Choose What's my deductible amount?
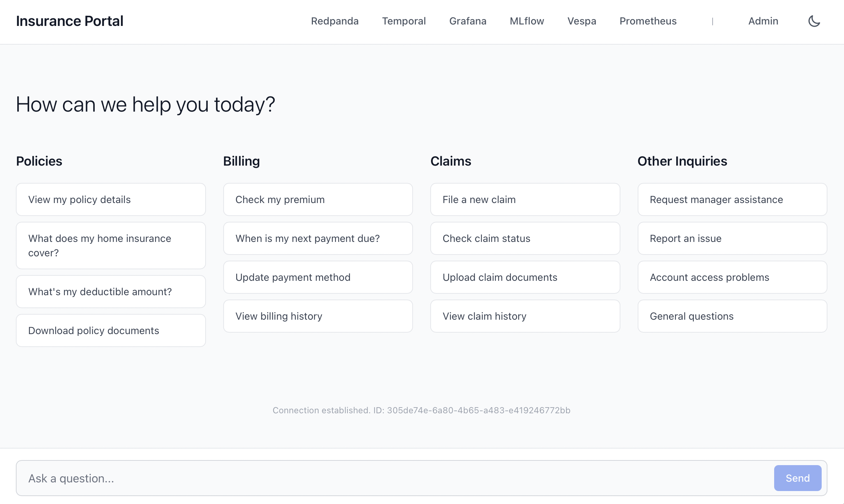The image size is (844, 504). pos(111,292)
